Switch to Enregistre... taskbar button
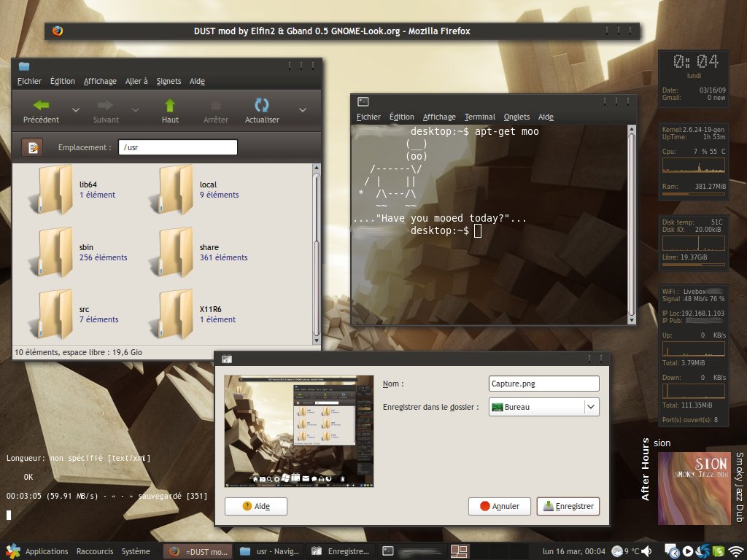Screen dimensions: 747x560 pos(340,551)
